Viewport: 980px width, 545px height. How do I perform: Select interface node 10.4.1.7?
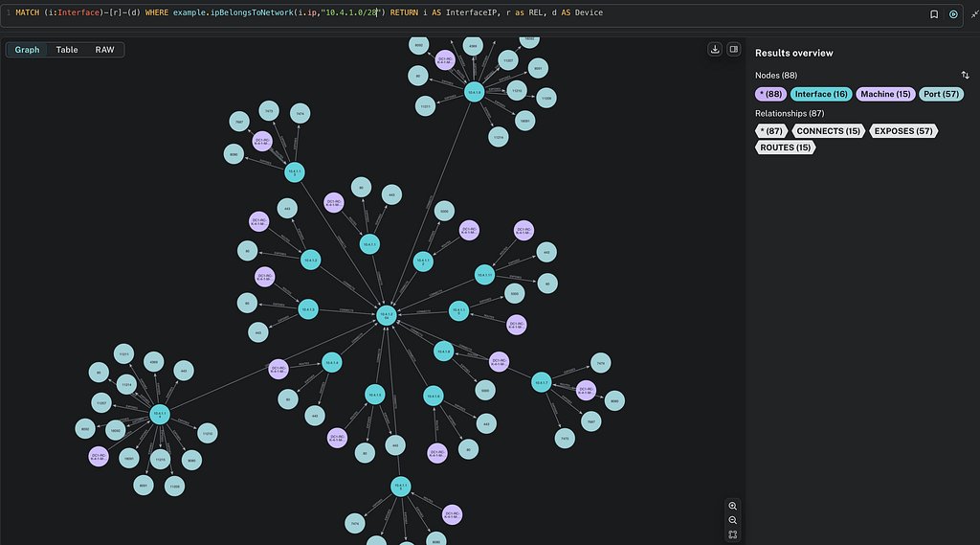[x=542, y=382]
